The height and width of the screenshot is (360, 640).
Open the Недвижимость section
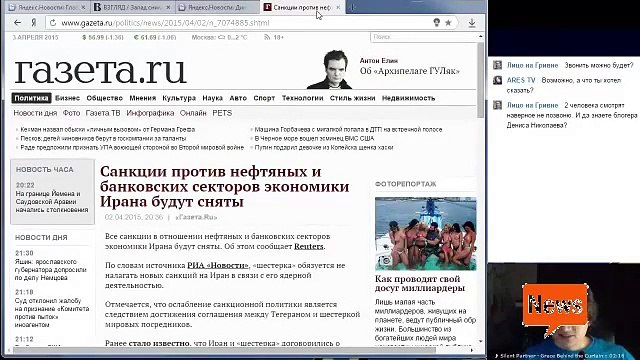(x=408, y=98)
